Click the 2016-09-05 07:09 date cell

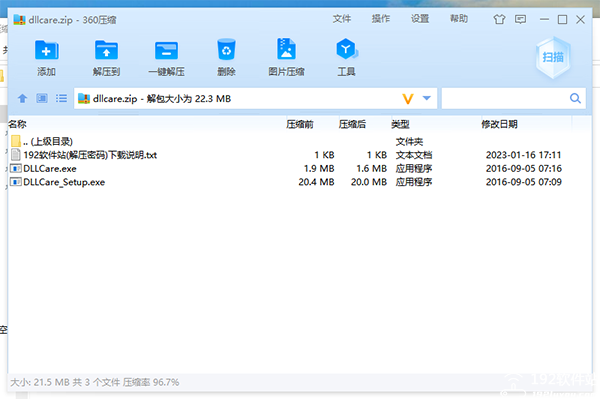coord(523,182)
